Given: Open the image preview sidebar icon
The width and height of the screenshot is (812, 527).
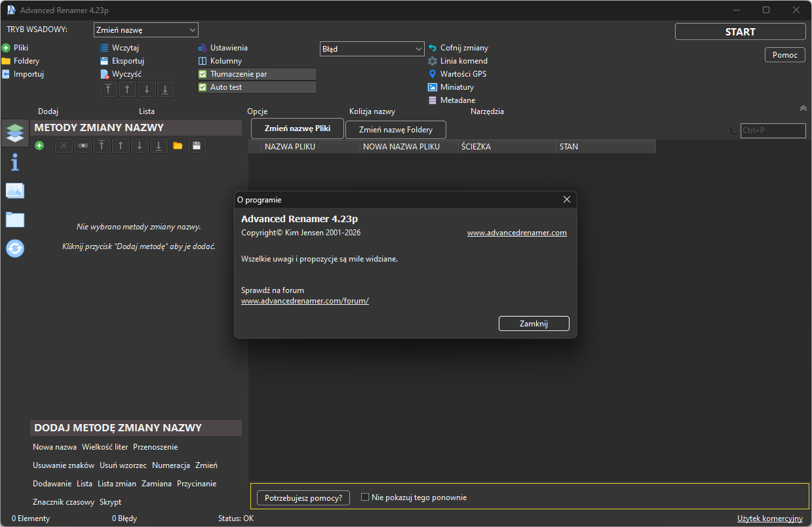Looking at the screenshot, I should [x=15, y=191].
